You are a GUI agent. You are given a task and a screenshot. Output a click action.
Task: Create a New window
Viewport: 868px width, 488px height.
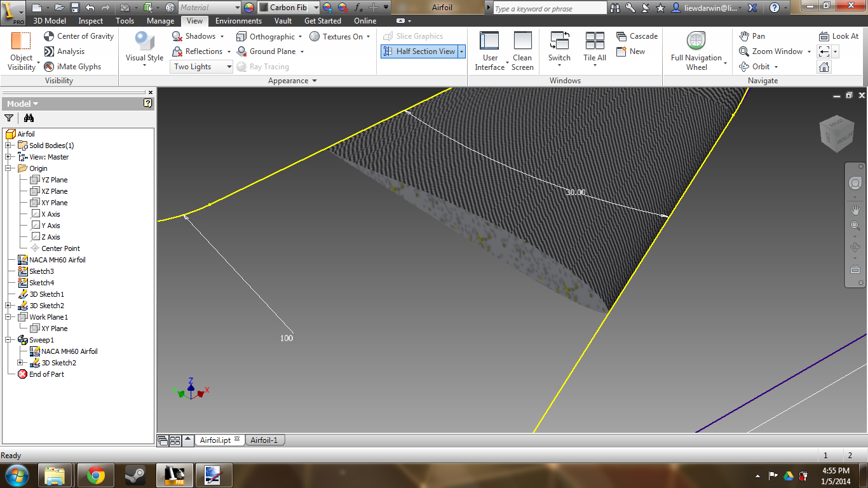630,51
